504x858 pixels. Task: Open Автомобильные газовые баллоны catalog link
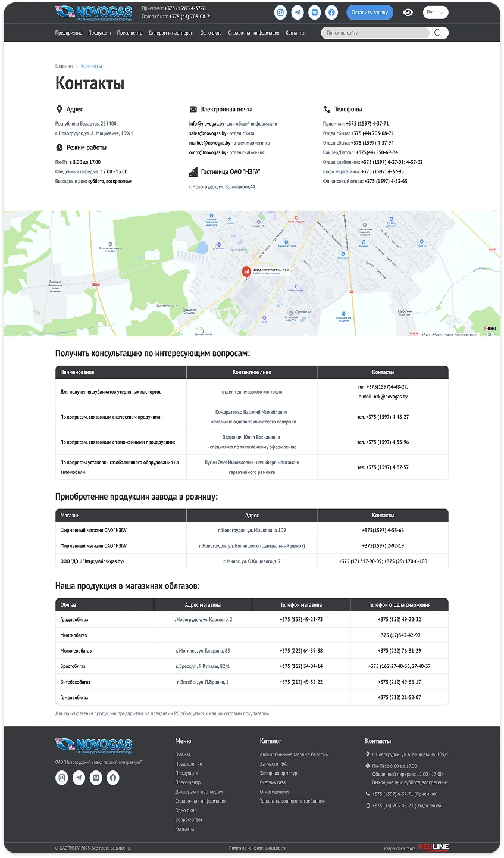pyautogui.click(x=294, y=754)
